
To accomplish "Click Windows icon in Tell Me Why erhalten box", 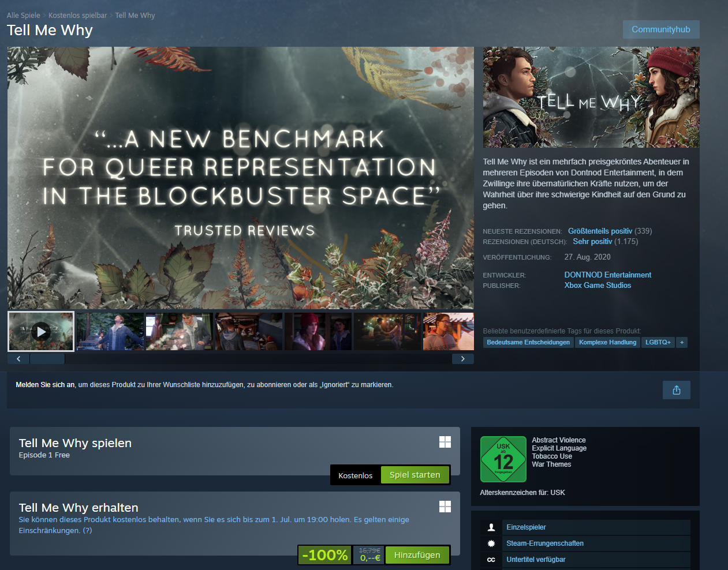I will click(445, 507).
